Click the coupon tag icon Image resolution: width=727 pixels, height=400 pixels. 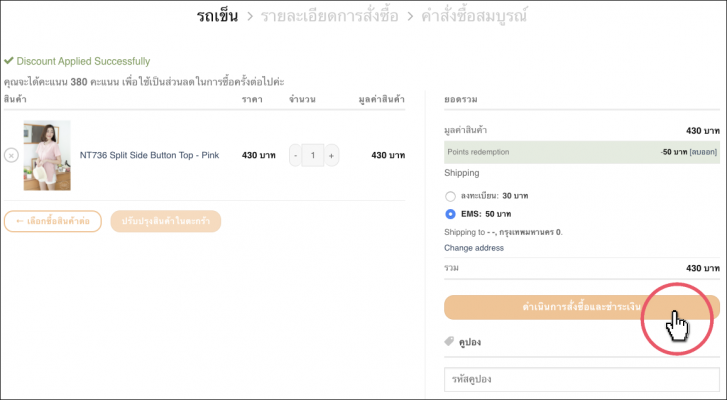[x=449, y=342]
